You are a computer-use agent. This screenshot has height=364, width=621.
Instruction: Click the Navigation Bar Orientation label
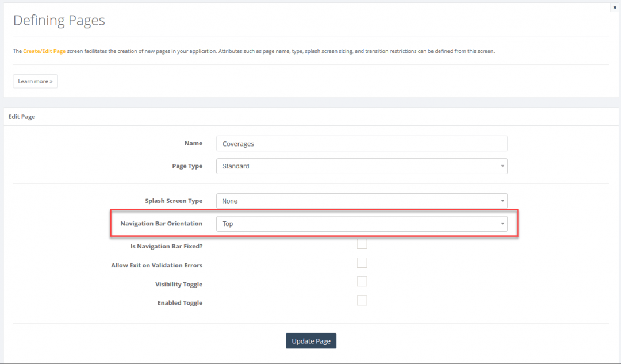click(161, 224)
